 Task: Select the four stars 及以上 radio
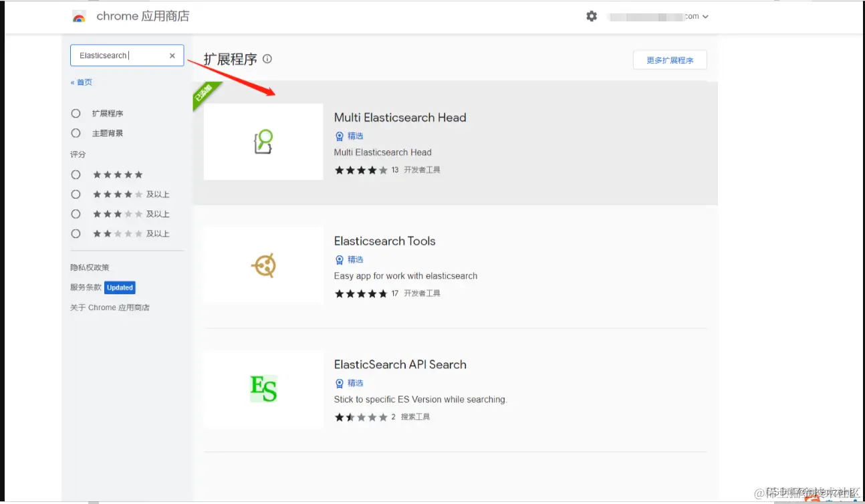point(76,195)
